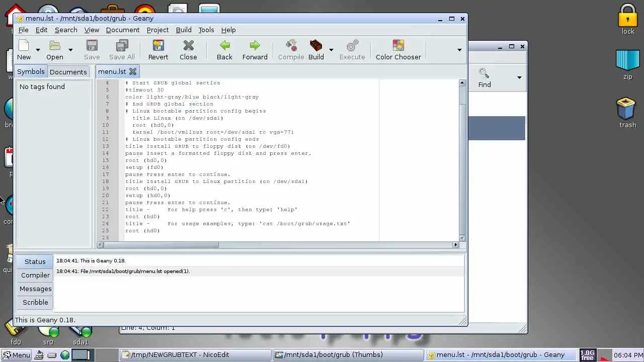Expand the toolbar overflow arrow
Screen dimensions: 644x362
tap(459, 50)
